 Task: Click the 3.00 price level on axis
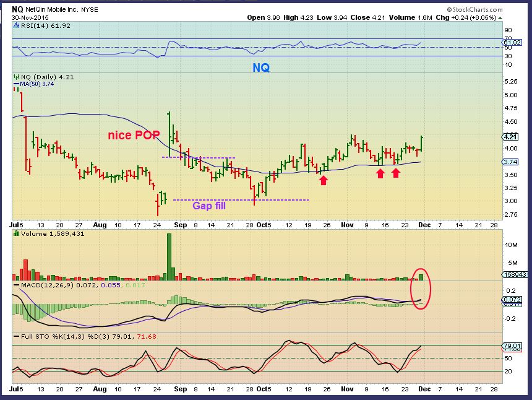click(510, 201)
